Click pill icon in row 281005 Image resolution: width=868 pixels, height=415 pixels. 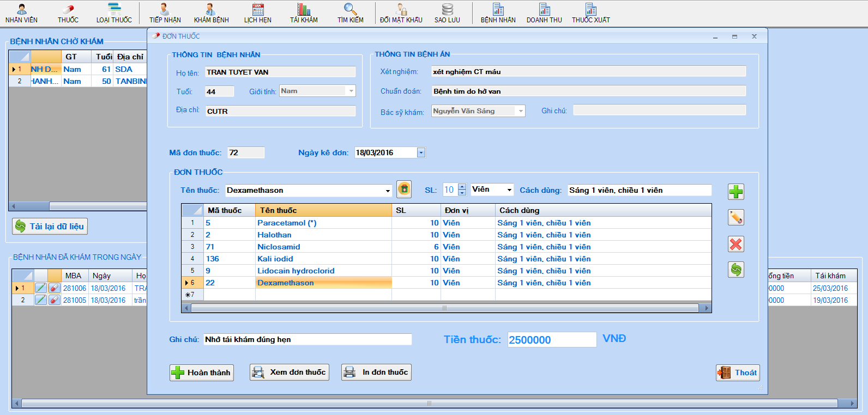click(x=55, y=300)
